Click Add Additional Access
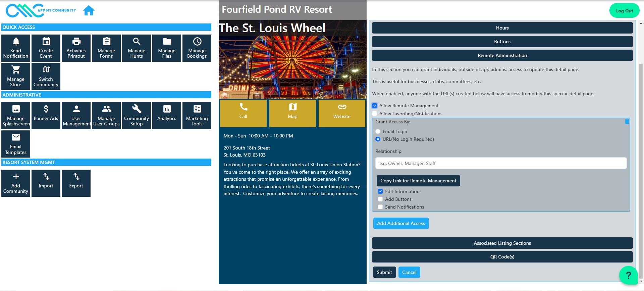Screen dimensions: 644x291 pos(401,223)
